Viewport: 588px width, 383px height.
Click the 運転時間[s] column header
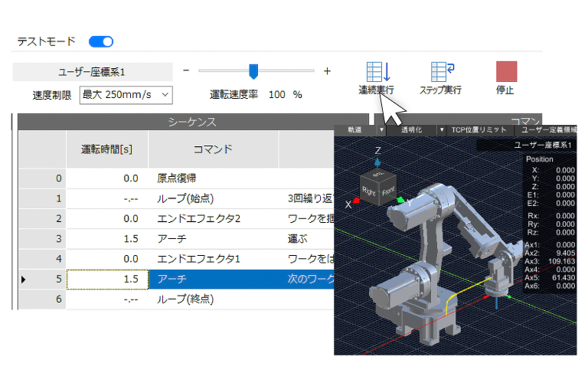(x=107, y=149)
